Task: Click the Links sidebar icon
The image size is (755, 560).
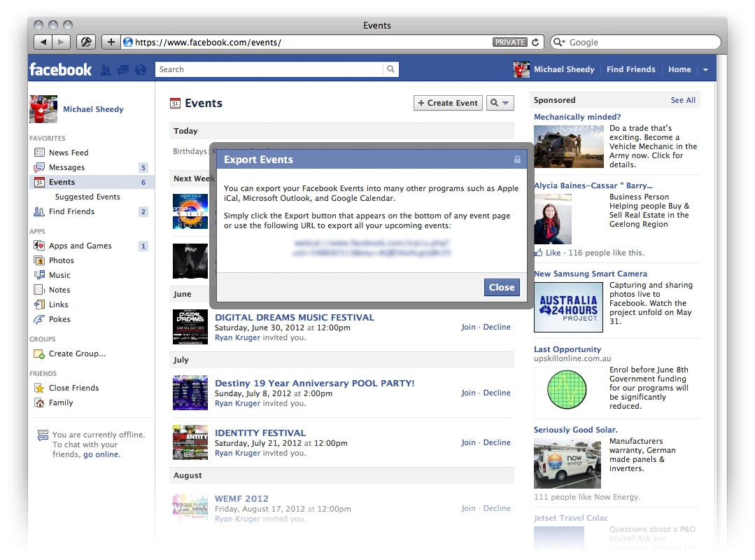Action: pos(39,304)
